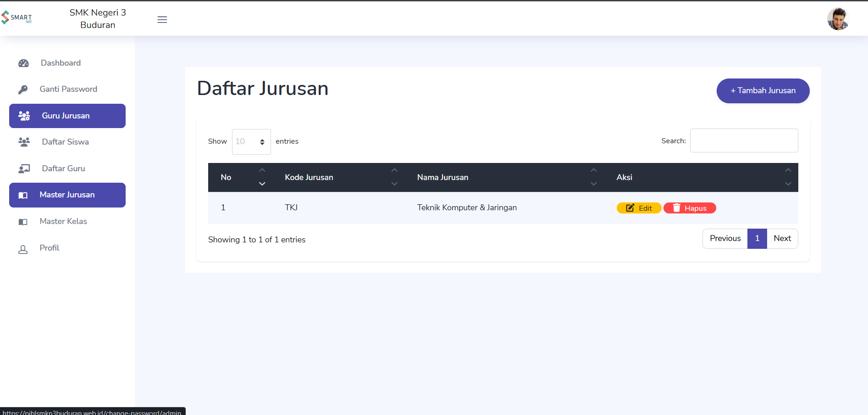This screenshot has height=415, width=868.
Task: Edit the TKJ jurusan row
Action: point(639,208)
